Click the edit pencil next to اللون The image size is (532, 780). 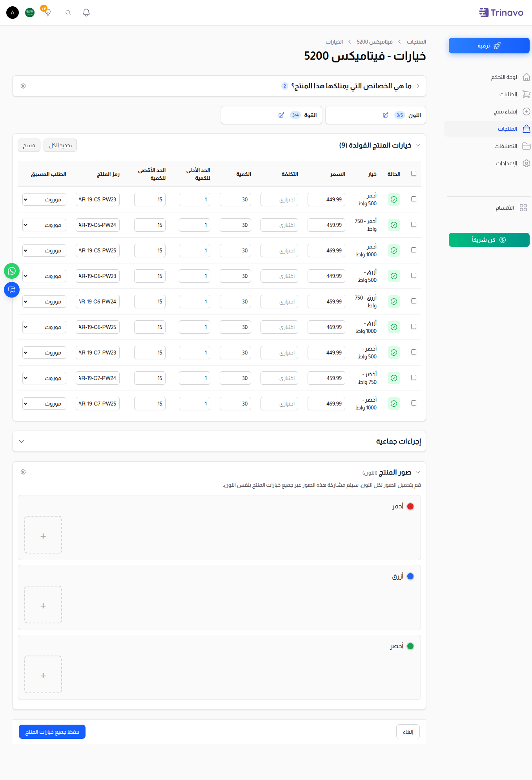pos(386,115)
